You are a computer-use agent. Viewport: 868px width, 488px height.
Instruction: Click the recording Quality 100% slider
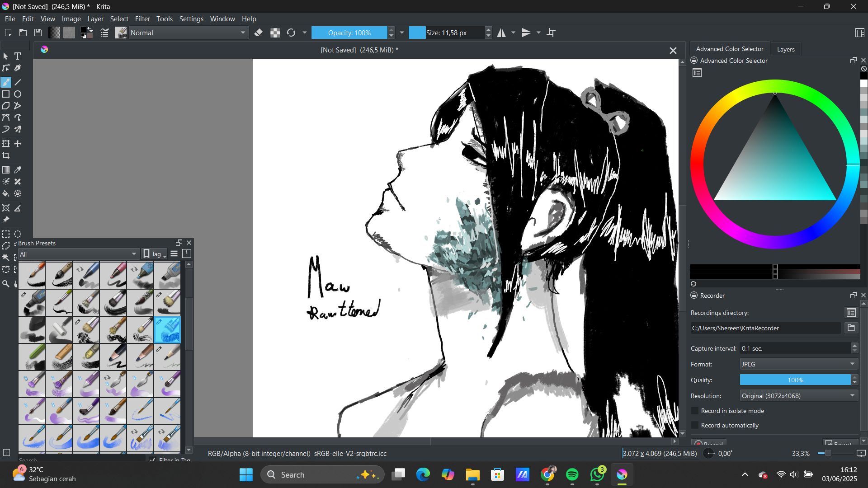795,380
